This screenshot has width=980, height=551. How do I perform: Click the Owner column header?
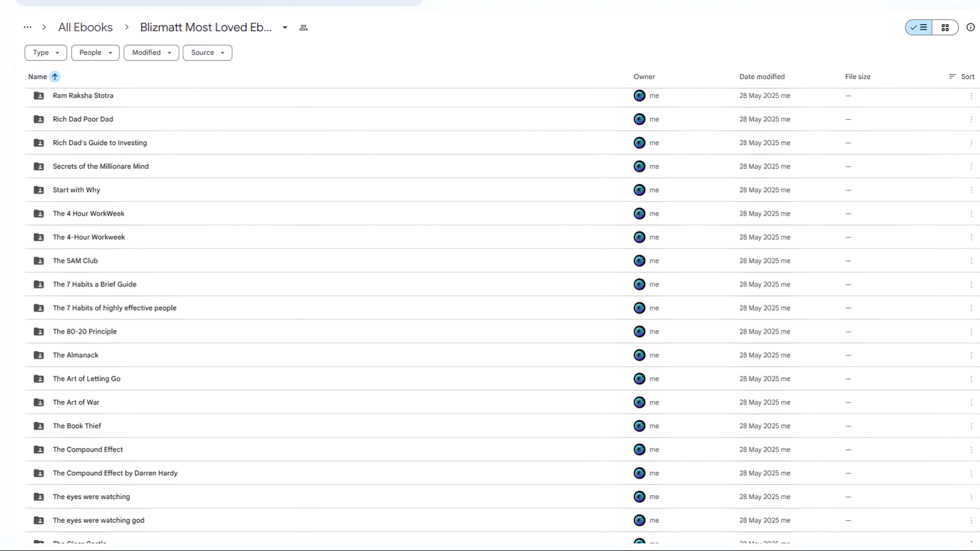point(644,77)
